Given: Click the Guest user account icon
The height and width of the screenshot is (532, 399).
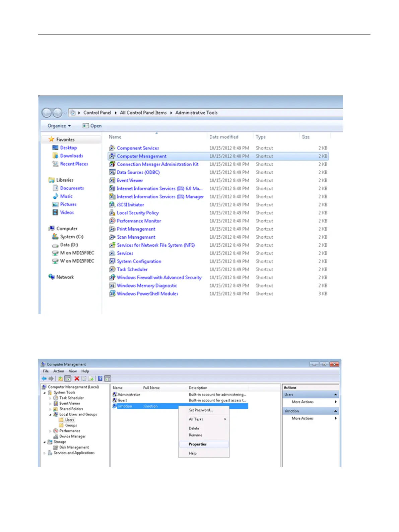Looking at the screenshot, I should (115, 400).
